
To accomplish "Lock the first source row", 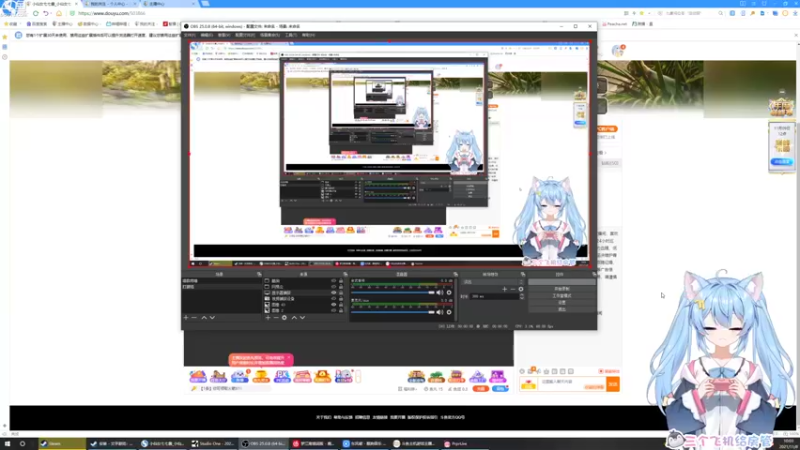I will pyautogui.click(x=341, y=281).
